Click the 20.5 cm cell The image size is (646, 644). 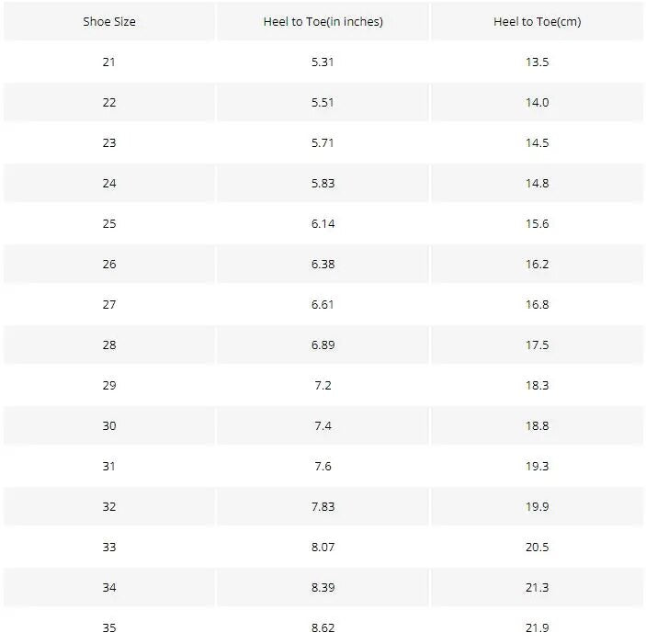point(537,548)
